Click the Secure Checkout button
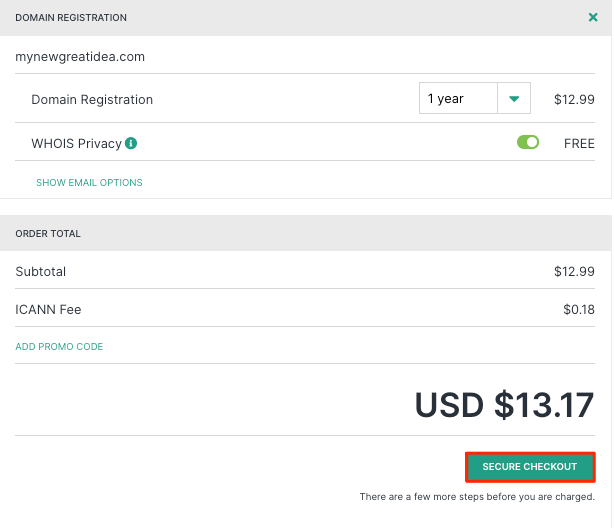This screenshot has height=528, width=614. 530,467
